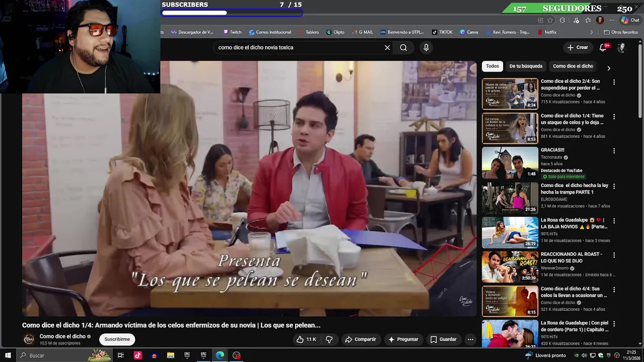This screenshot has width=644, height=362.
Task: Click the Buscar taskbar search box
Action: [x=64, y=355]
